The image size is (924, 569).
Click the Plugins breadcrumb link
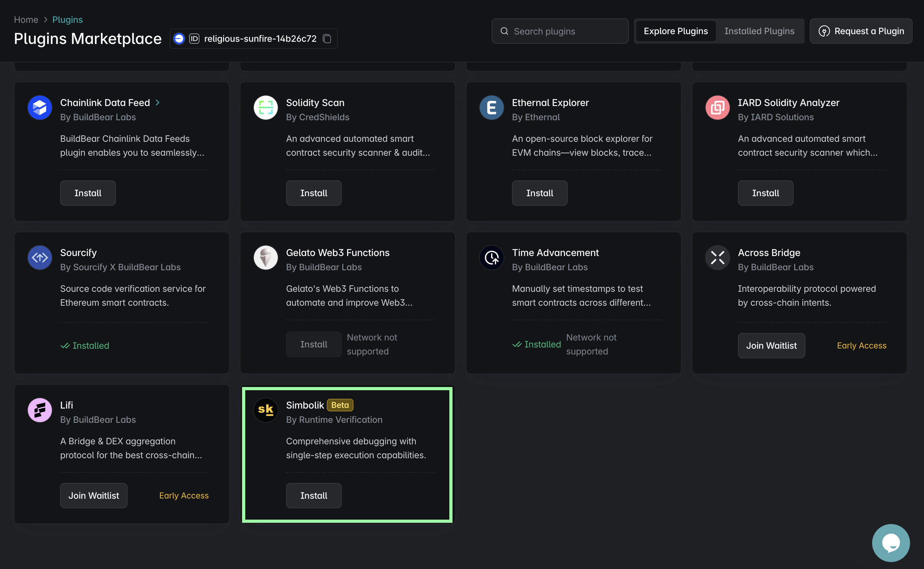[67, 20]
